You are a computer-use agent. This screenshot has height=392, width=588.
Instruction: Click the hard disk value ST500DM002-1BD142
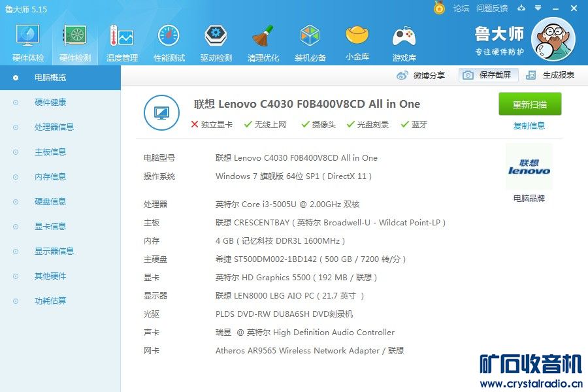point(310,259)
